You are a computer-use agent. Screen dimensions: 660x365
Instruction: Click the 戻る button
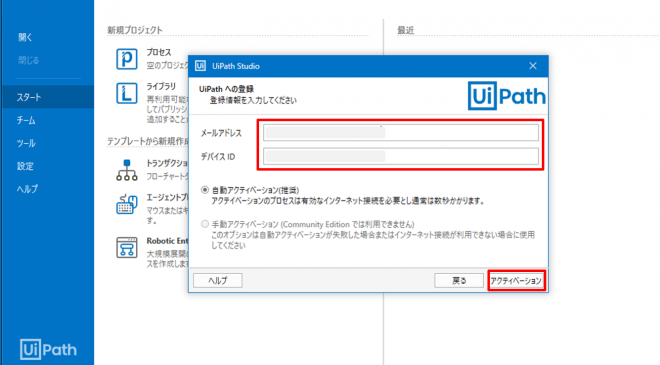(459, 281)
